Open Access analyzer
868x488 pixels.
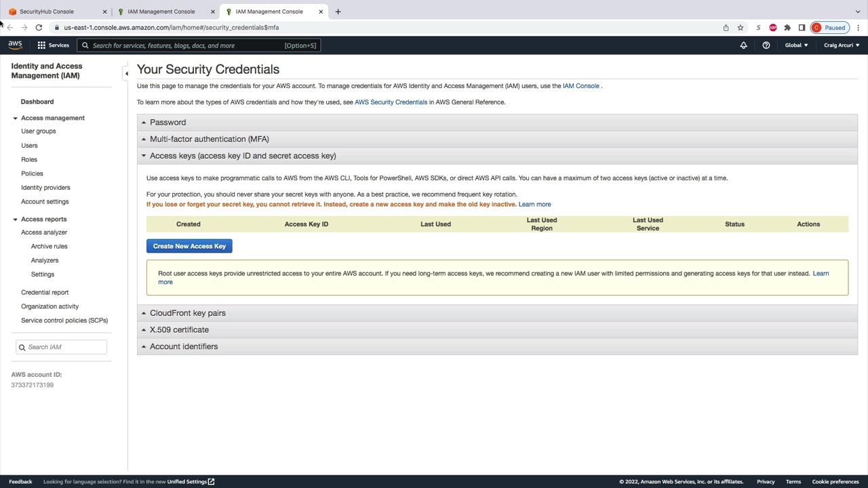(x=44, y=232)
